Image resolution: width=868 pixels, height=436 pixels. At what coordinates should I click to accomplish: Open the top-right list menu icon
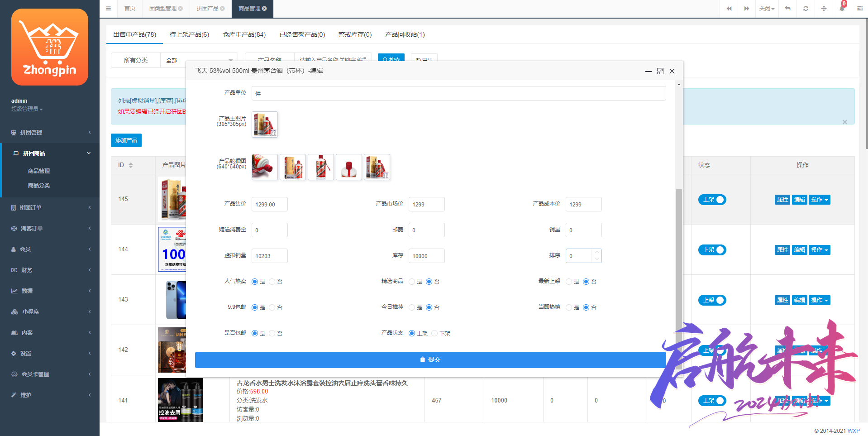(x=860, y=9)
